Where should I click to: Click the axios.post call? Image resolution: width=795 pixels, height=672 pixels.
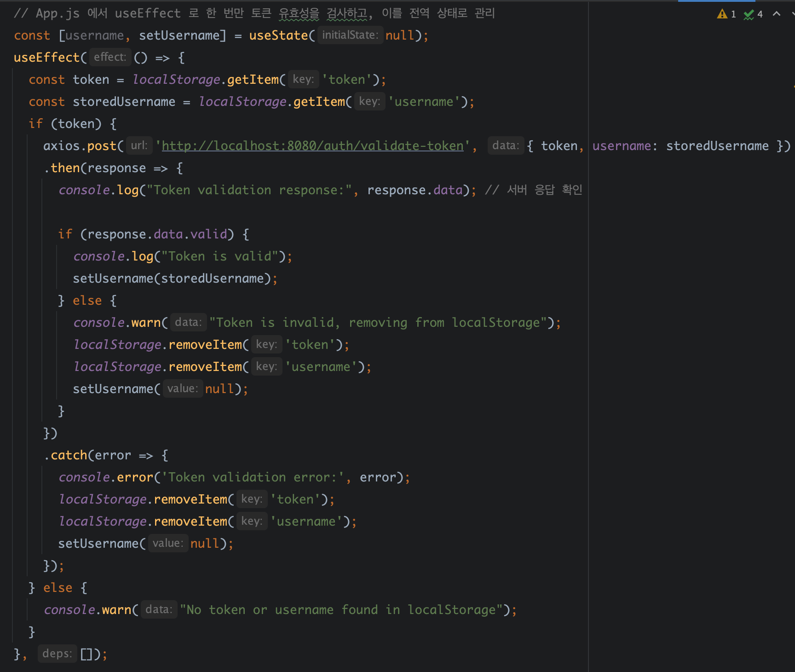click(80, 146)
